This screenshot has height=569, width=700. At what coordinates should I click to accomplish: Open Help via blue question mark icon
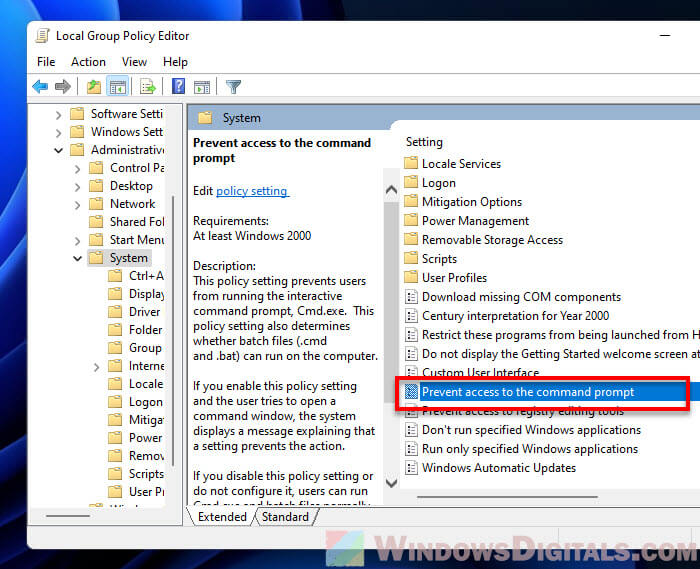(x=178, y=87)
